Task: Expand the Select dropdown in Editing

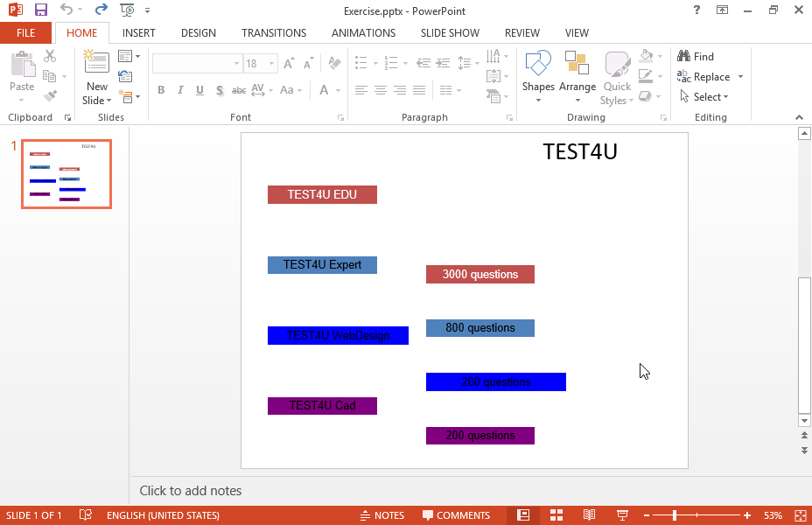Action: pyautogui.click(x=703, y=97)
